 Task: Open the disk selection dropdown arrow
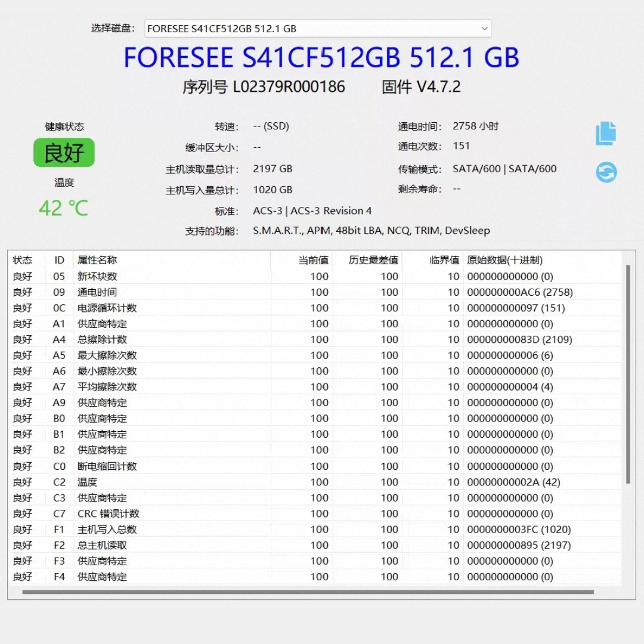point(484,29)
